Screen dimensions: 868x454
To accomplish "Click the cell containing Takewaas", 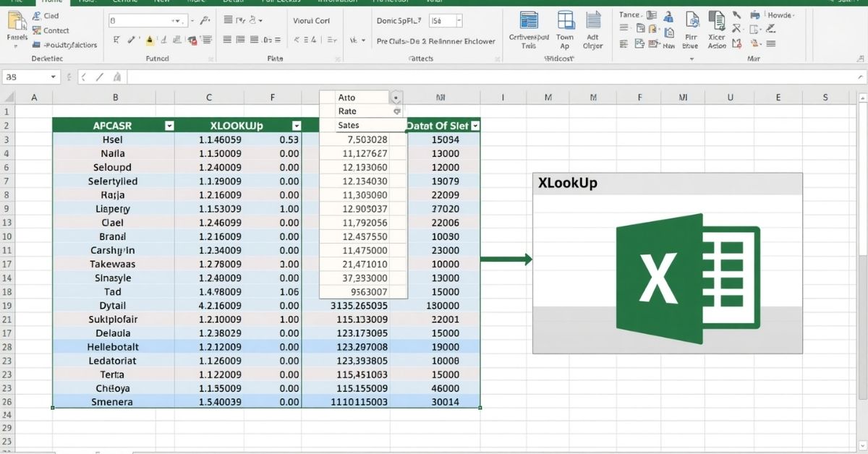I will click(x=113, y=264).
